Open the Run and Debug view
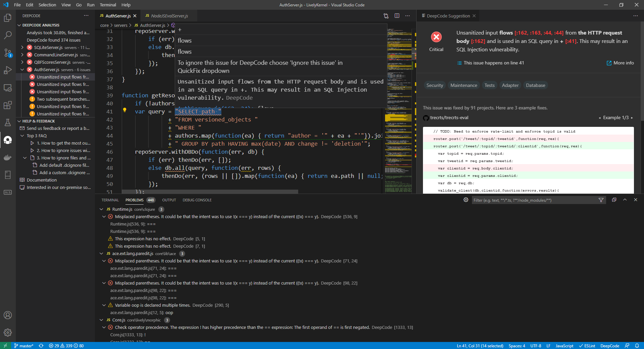Image resolution: width=644 pixels, height=349 pixels. (7, 70)
